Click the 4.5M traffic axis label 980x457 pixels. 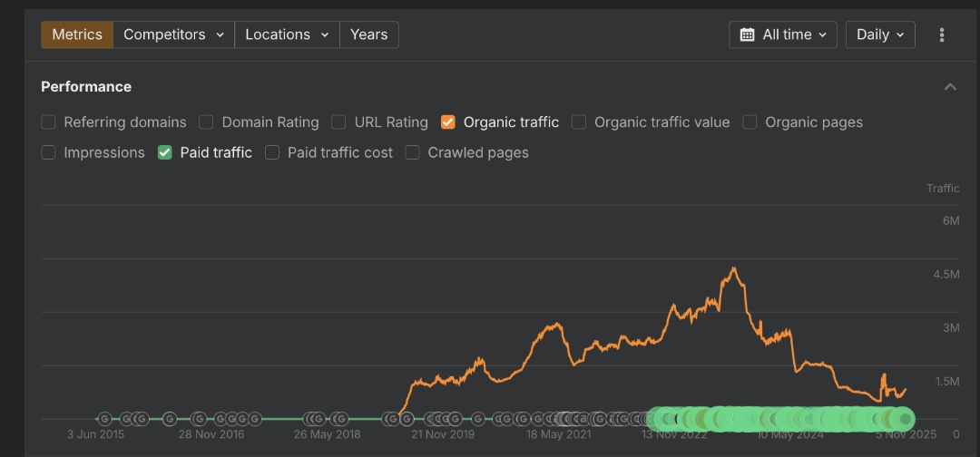point(946,274)
